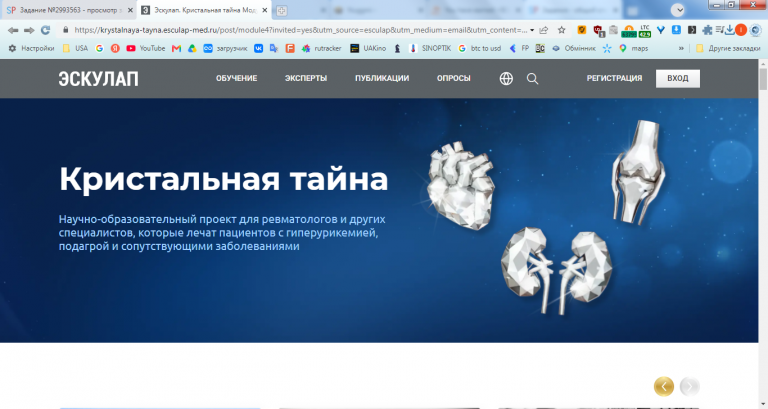768x409 pixels.
Task: Select the ЭКСПЕРТЫ menu item
Action: click(x=306, y=78)
